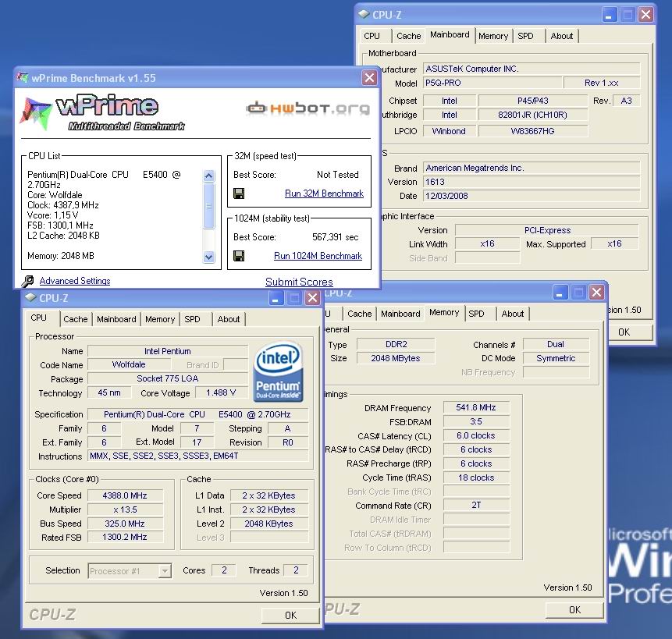Screen dimensions: 672x639
Task: Click the DRAM Frequency 541.8 MHz value
Action: coord(476,407)
